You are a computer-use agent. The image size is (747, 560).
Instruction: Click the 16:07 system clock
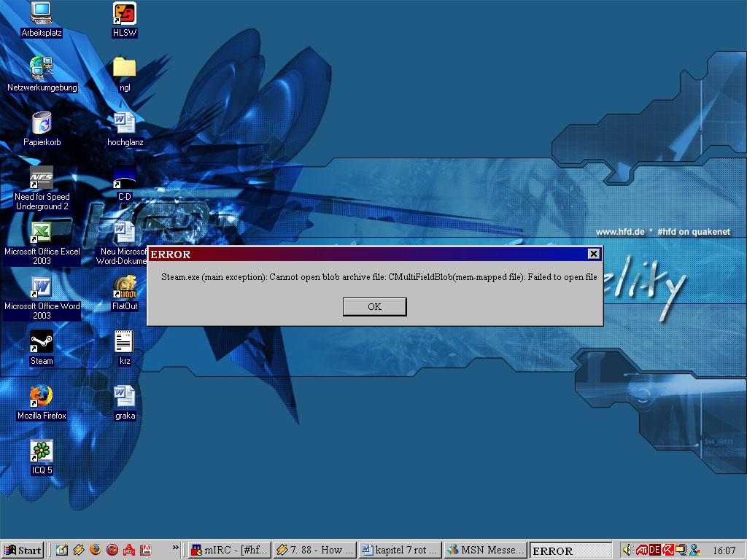(724, 551)
